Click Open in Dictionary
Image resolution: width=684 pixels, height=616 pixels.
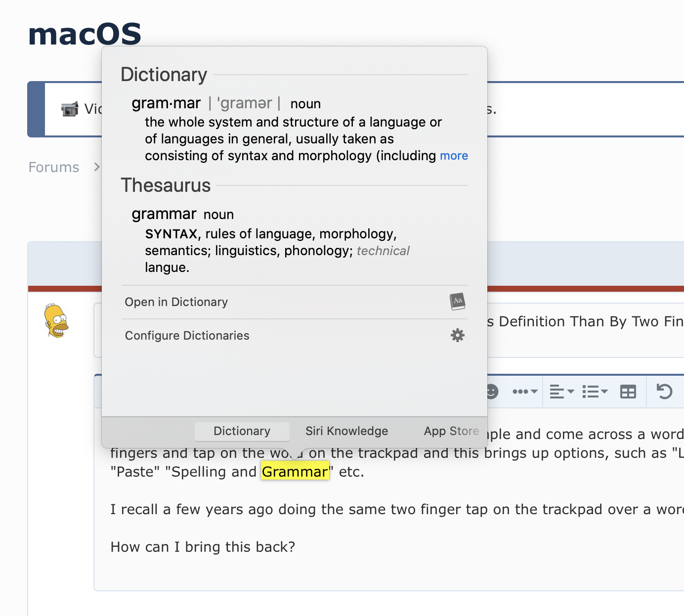[x=176, y=302]
